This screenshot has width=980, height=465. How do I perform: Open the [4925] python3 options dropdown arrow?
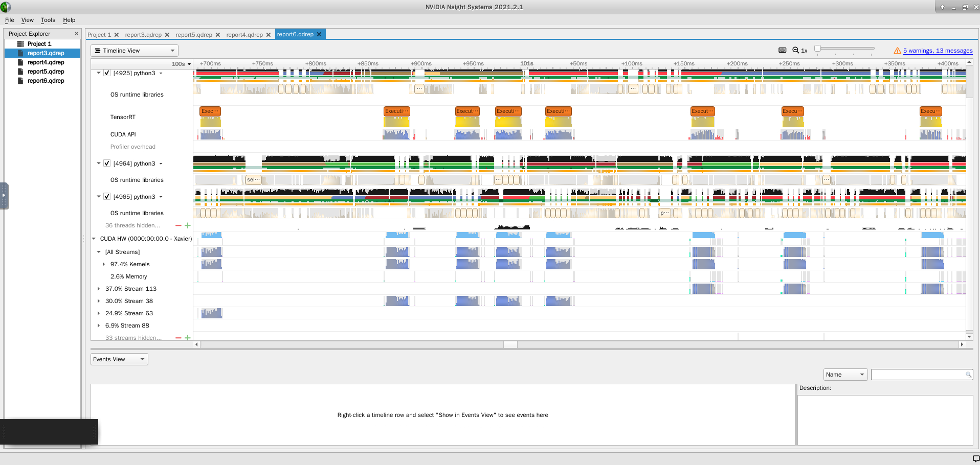[161, 73]
